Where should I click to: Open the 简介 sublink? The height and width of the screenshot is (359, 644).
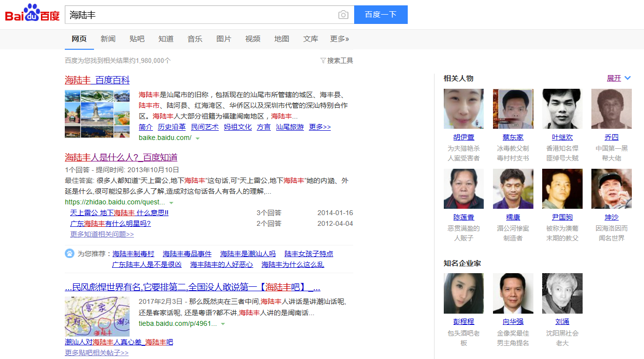[146, 127]
